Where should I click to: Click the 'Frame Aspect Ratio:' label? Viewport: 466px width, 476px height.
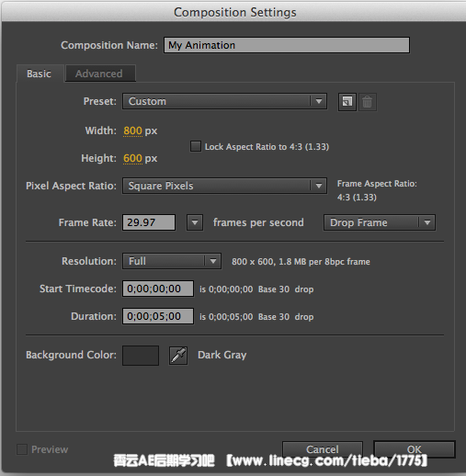(x=377, y=184)
